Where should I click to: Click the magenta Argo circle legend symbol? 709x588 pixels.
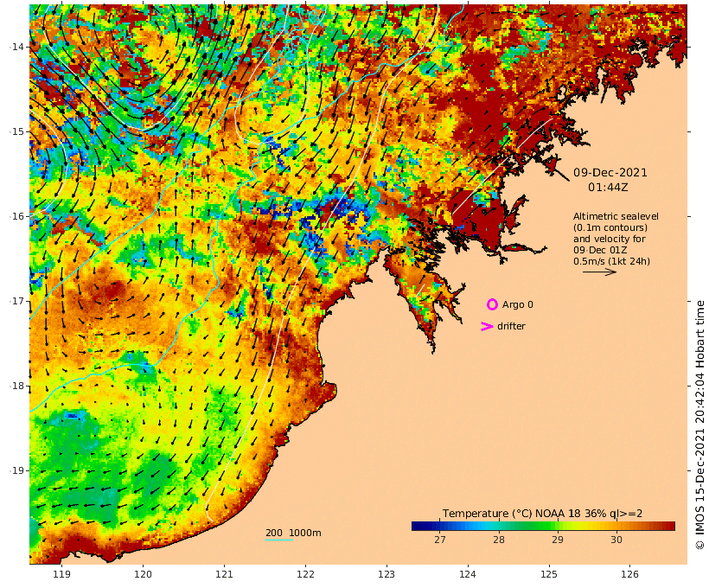click(492, 304)
